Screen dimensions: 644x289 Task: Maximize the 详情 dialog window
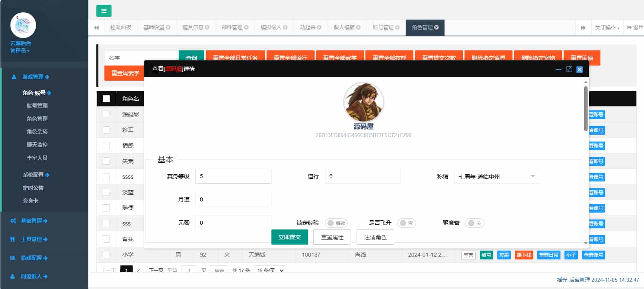(x=569, y=69)
